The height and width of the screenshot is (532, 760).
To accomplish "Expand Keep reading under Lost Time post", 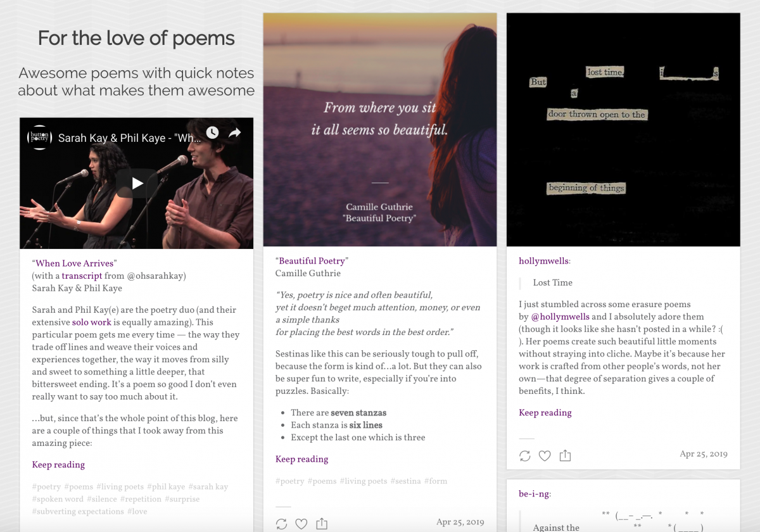I will 545,412.
